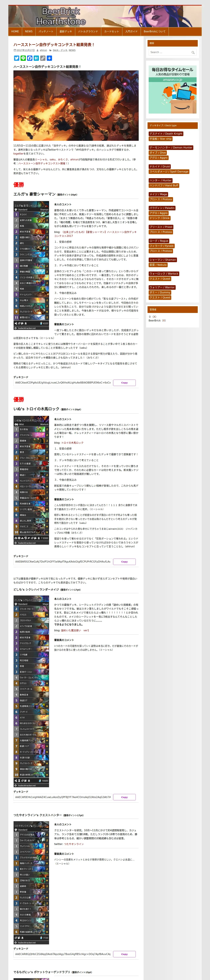The height and width of the screenshot is (980, 210).
Task: Copy the シクレハイランダーメイジ deck code
Action: [x=124, y=797]
